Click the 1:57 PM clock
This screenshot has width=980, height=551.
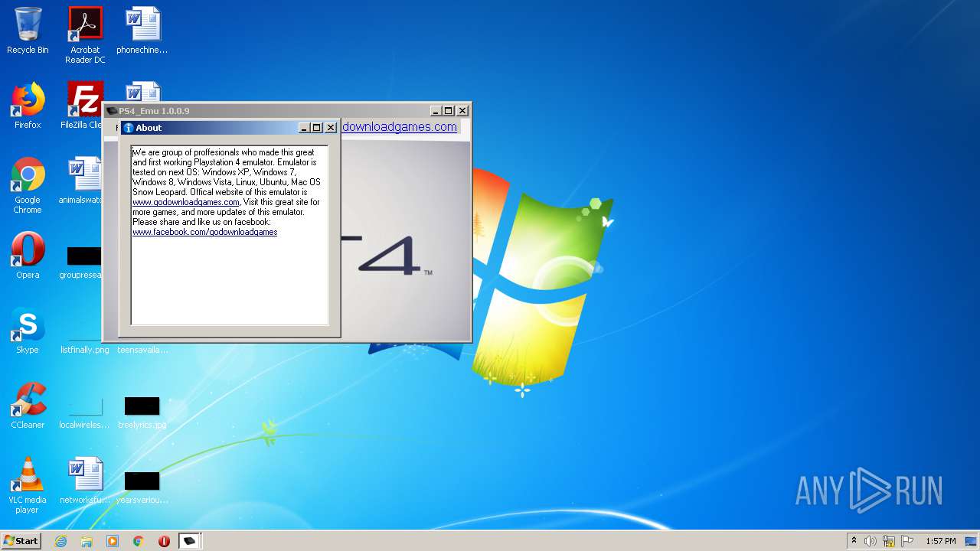click(x=941, y=541)
